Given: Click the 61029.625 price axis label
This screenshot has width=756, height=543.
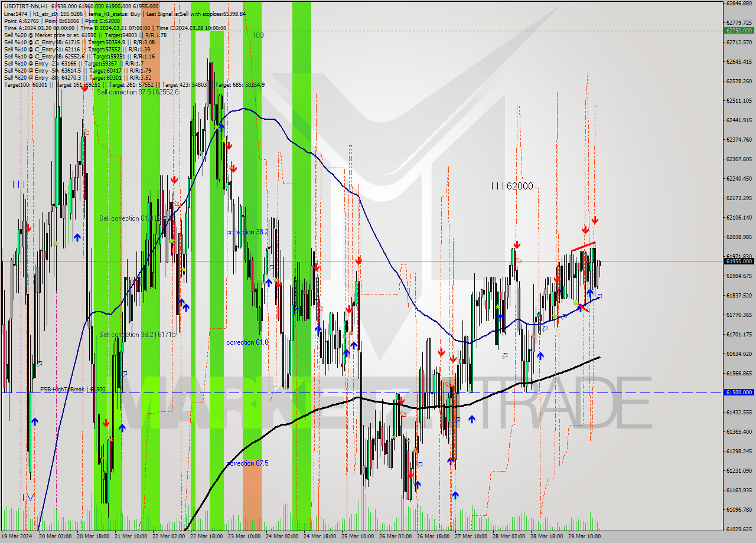Looking at the screenshot, I should click(739, 529).
